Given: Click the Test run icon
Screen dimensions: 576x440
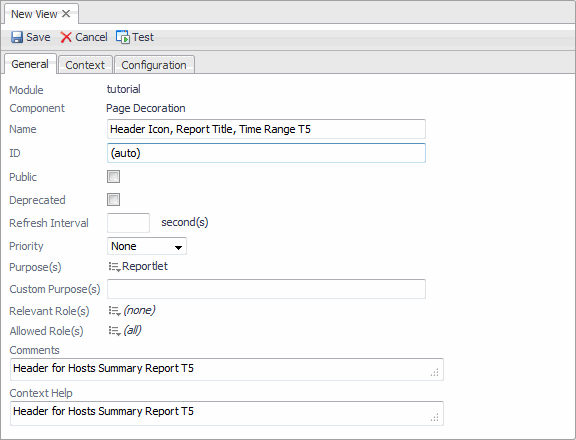Looking at the screenshot, I should (123, 37).
